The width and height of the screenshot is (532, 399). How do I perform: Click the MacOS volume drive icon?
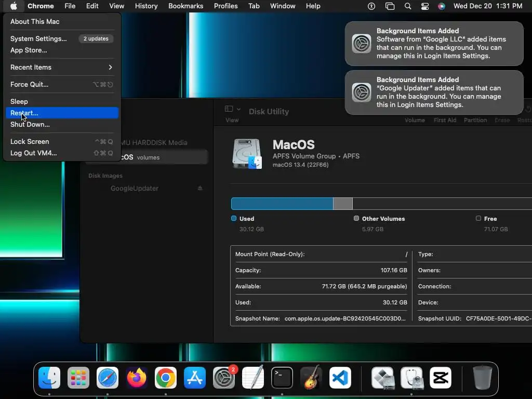coord(247,154)
